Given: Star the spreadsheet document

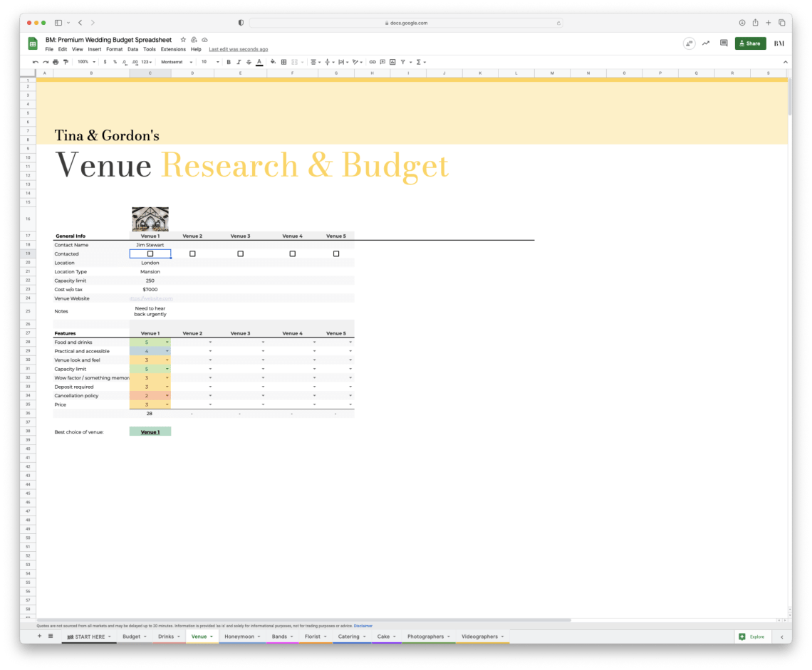Looking at the screenshot, I should 183,40.
